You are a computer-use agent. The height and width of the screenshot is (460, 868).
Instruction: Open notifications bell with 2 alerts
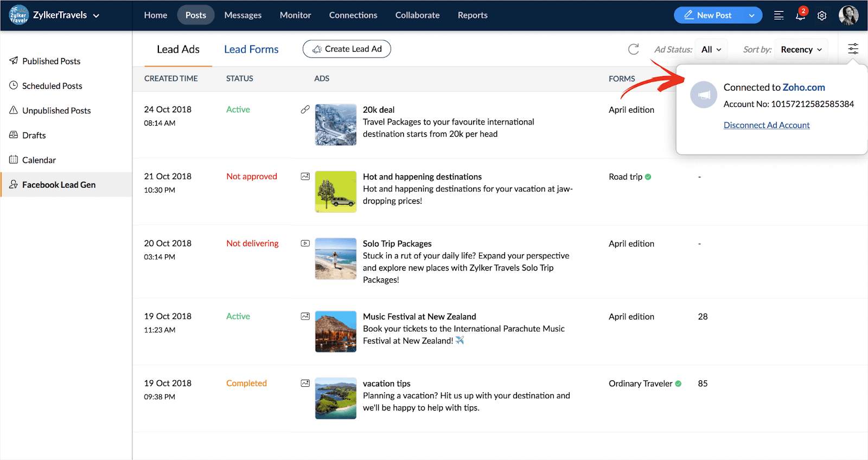[801, 15]
